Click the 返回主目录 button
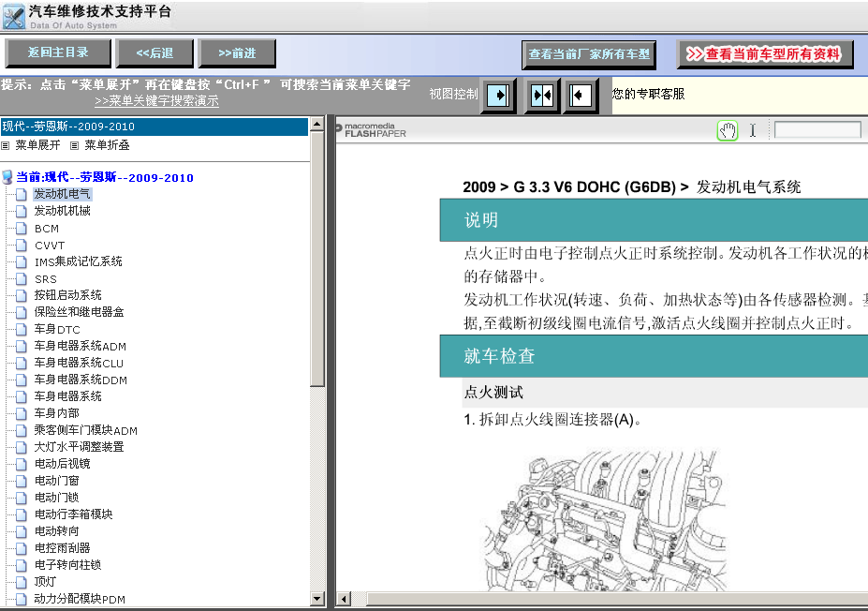Screen dimensions: 868x611 58,52
